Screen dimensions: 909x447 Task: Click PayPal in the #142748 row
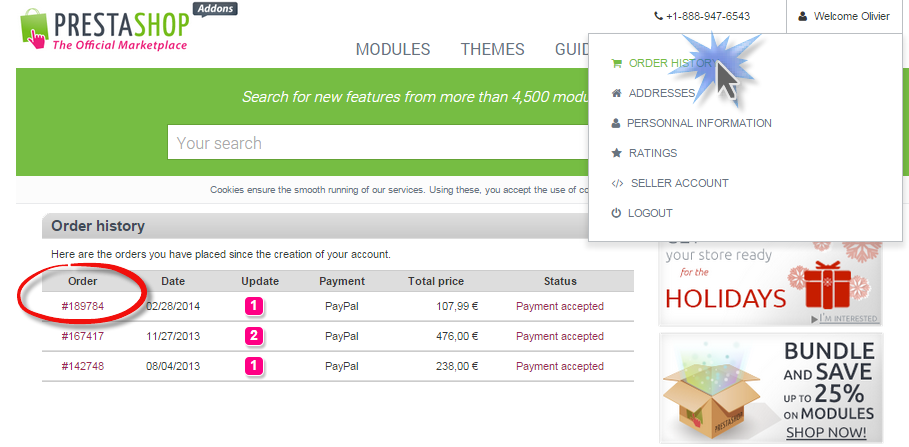point(342,366)
